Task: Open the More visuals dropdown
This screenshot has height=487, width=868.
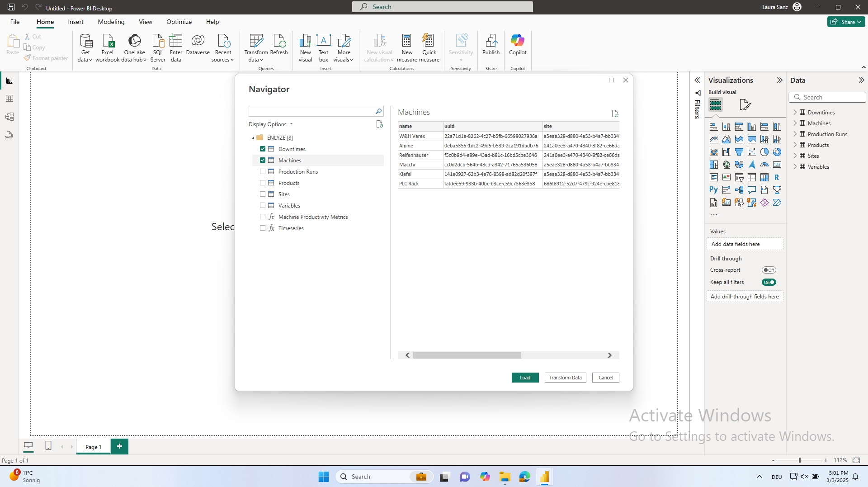Action: [344, 47]
